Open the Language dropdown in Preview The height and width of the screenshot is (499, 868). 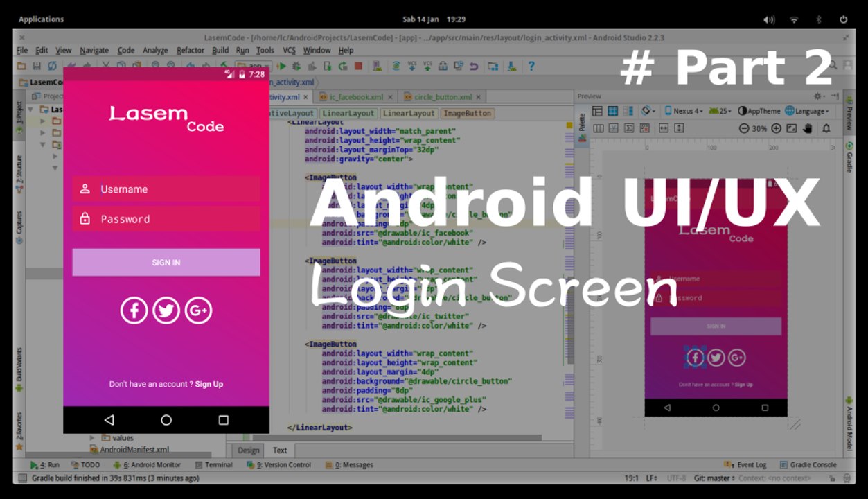pos(807,111)
